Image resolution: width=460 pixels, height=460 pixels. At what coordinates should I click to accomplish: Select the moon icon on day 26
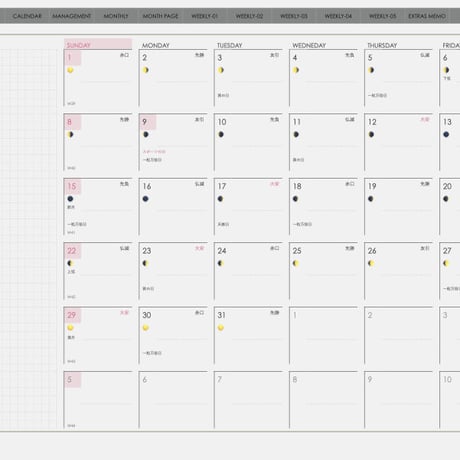[x=371, y=263]
